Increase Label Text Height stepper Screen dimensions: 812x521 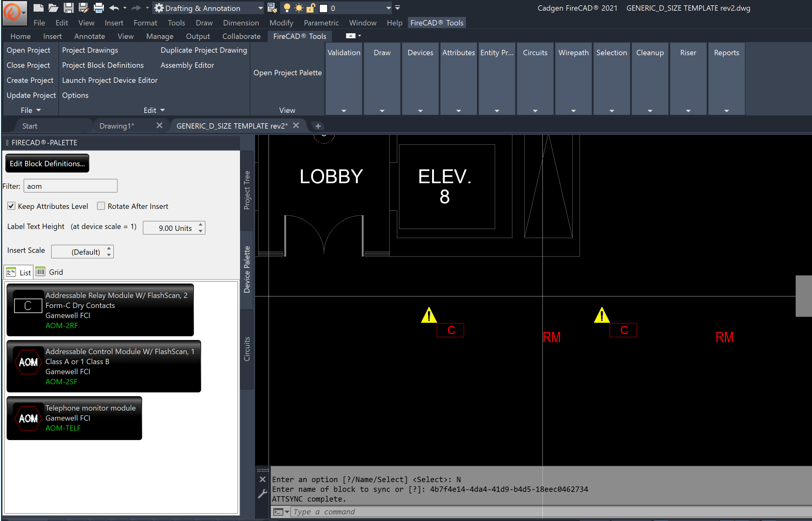click(200, 225)
